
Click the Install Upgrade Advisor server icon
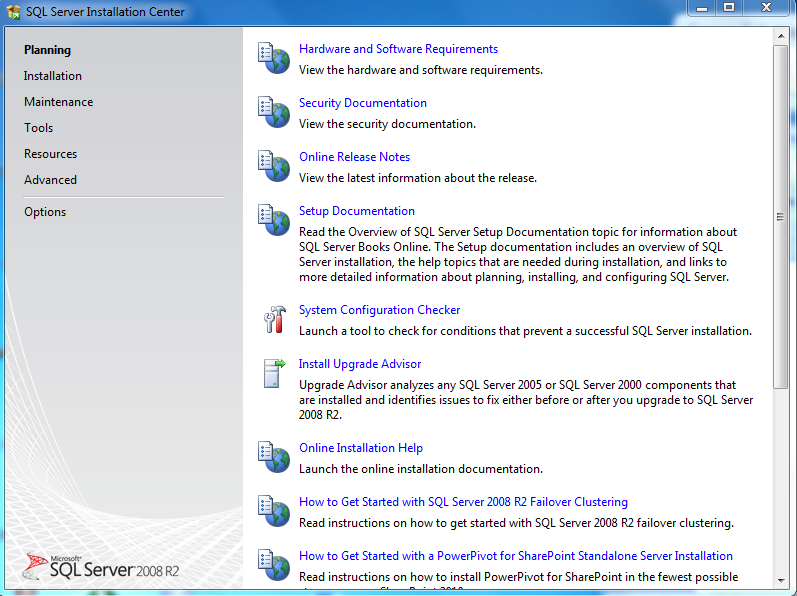(x=274, y=373)
